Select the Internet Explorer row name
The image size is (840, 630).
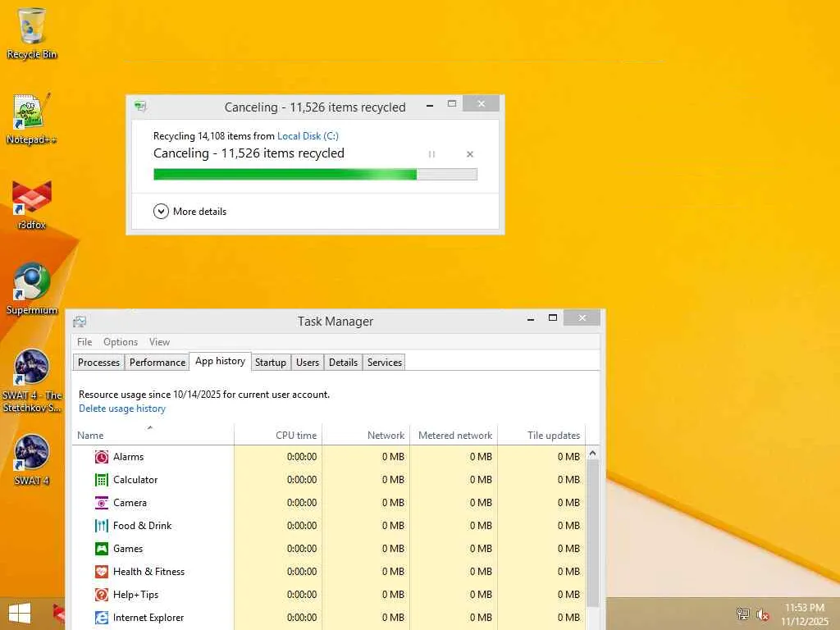(x=148, y=618)
